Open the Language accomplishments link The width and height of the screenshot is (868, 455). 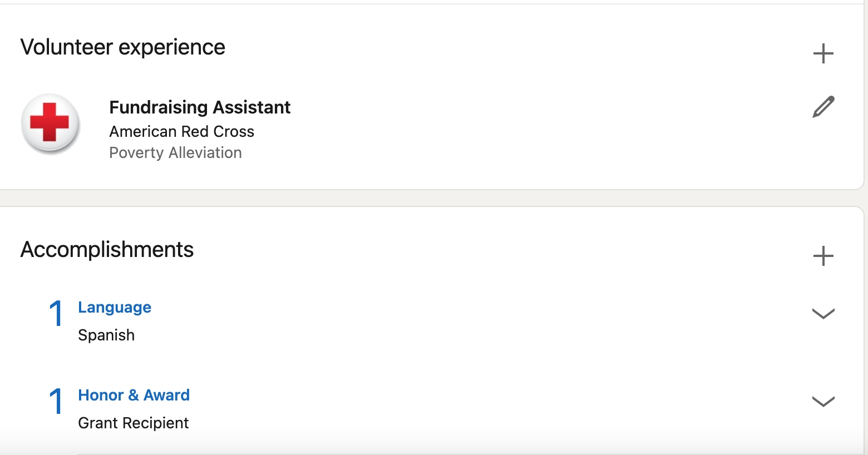(115, 307)
